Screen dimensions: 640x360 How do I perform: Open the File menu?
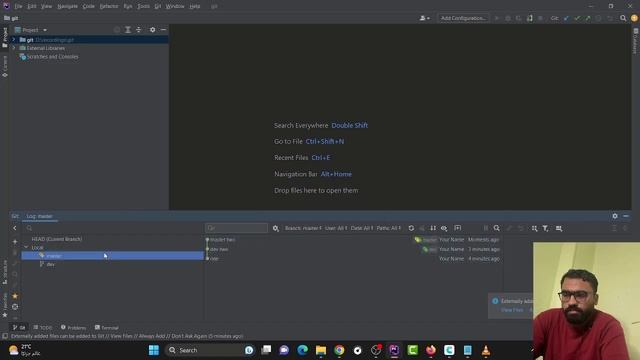(x=18, y=6)
